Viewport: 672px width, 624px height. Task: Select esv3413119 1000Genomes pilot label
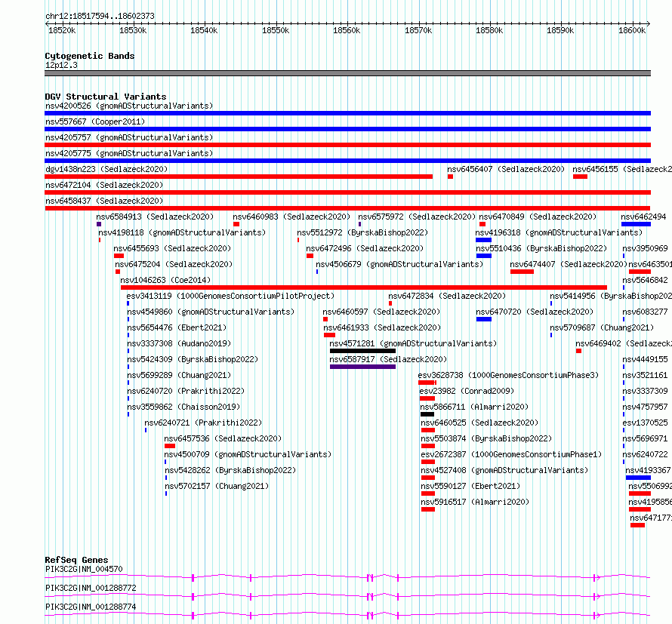230,296
